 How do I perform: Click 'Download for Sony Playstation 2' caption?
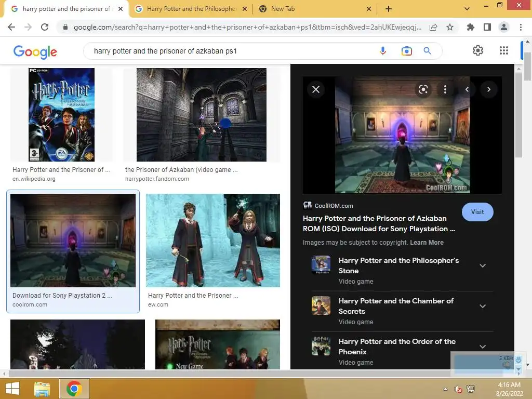pyautogui.click(x=62, y=296)
